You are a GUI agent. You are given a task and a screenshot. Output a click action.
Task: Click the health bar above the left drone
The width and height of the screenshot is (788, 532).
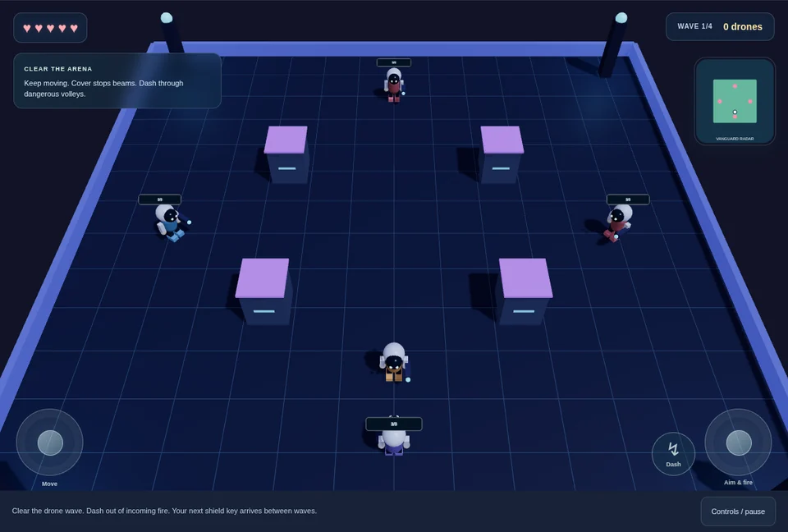[x=160, y=199]
